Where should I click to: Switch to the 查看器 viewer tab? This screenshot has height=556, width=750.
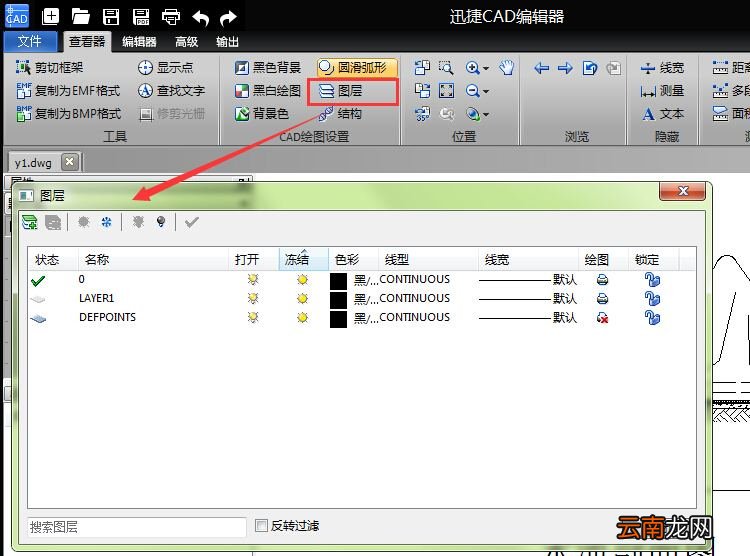(x=87, y=42)
